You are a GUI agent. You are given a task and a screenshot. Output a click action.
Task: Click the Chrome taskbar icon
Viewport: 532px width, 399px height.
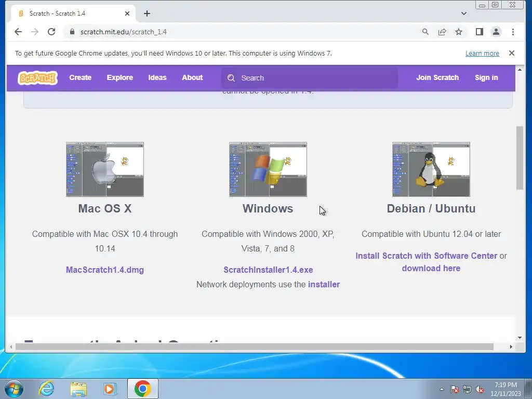click(x=143, y=389)
